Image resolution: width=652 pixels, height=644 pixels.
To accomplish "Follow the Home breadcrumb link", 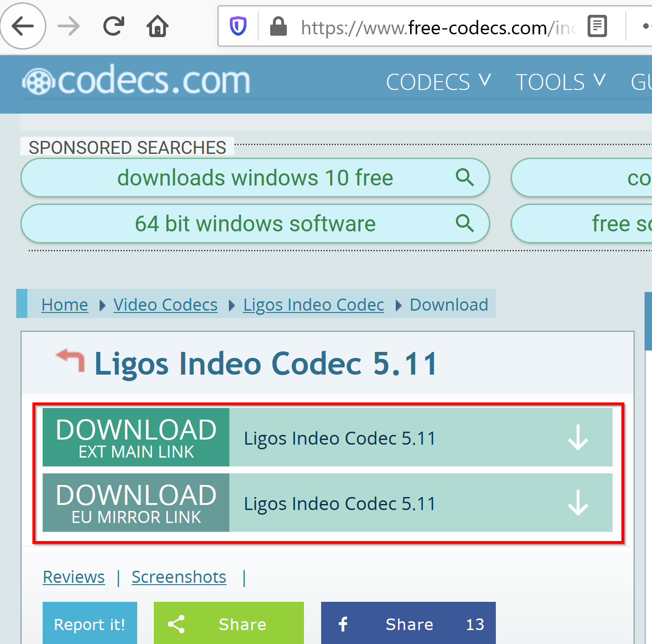I will 65,305.
